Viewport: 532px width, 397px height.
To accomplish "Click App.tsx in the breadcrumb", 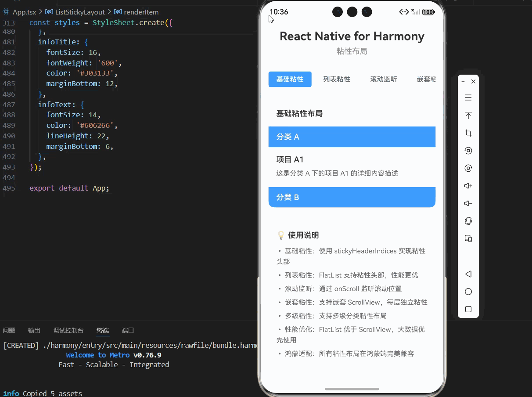I will click(24, 12).
